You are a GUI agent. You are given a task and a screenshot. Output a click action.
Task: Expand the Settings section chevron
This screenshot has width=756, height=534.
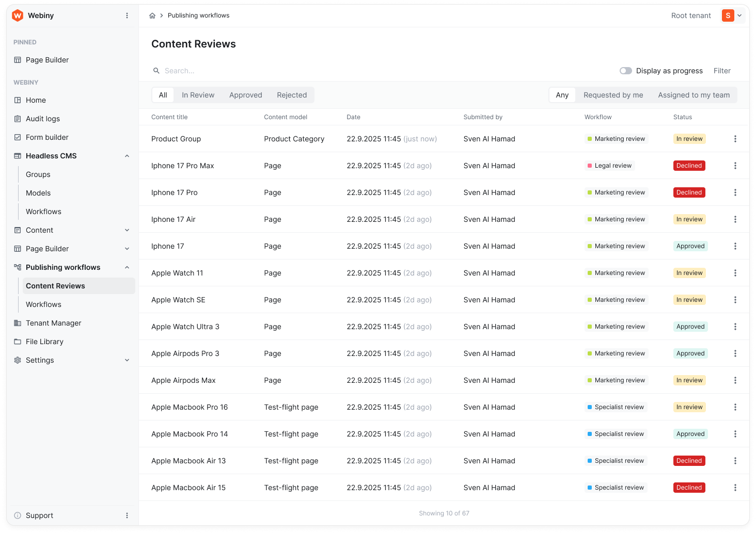pyautogui.click(x=127, y=360)
